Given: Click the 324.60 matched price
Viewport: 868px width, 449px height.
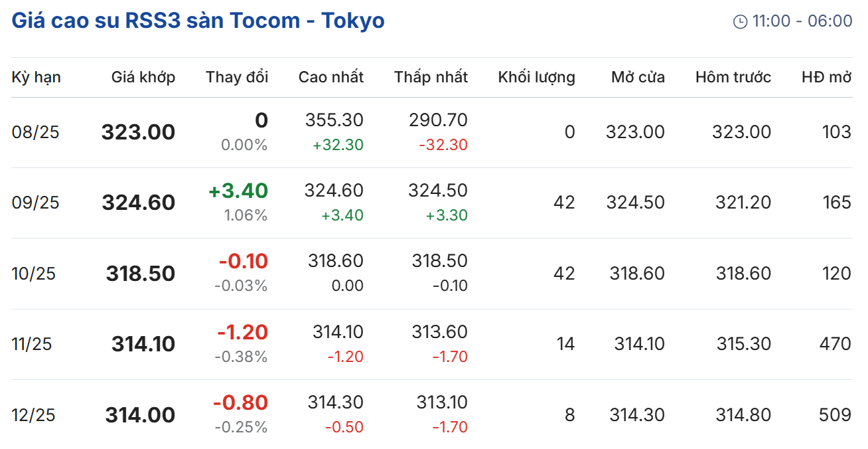Looking at the screenshot, I should (139, 203).
